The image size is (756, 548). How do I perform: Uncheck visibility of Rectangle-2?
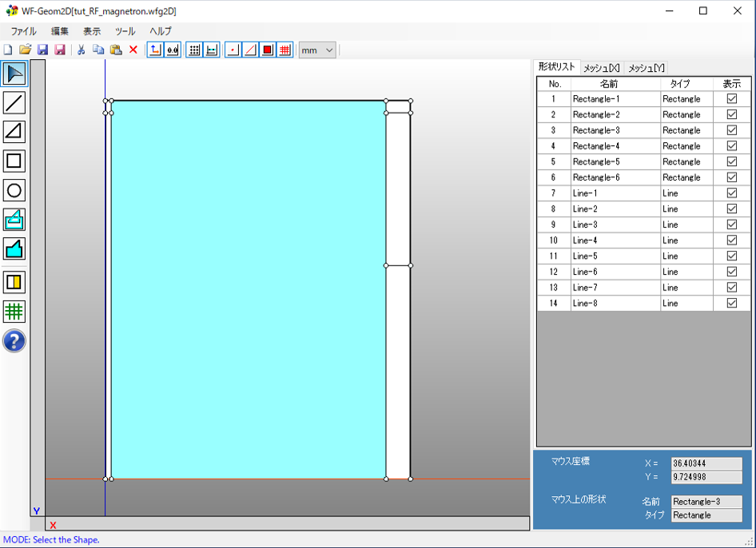click(732, 115)
